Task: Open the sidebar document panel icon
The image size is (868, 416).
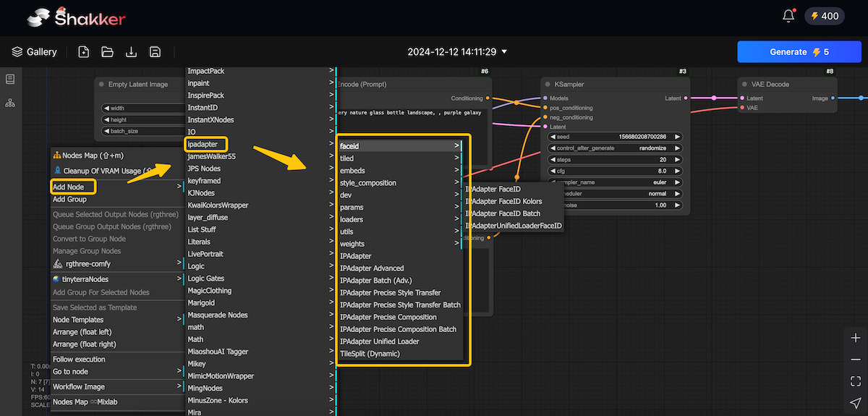Action: point(10,80)
